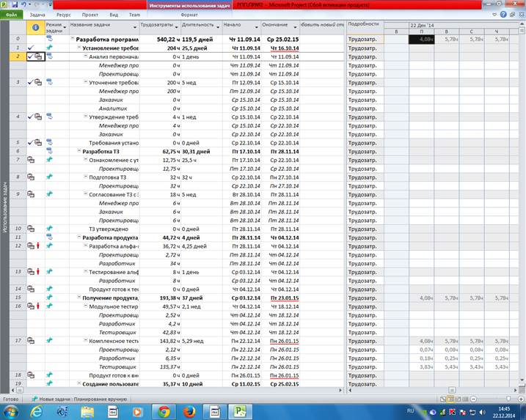Select the Тестировщик 135,37 ч work cell
Viewport: 526px width, 420px height.
pyautogui.click(x=160, y=366)
